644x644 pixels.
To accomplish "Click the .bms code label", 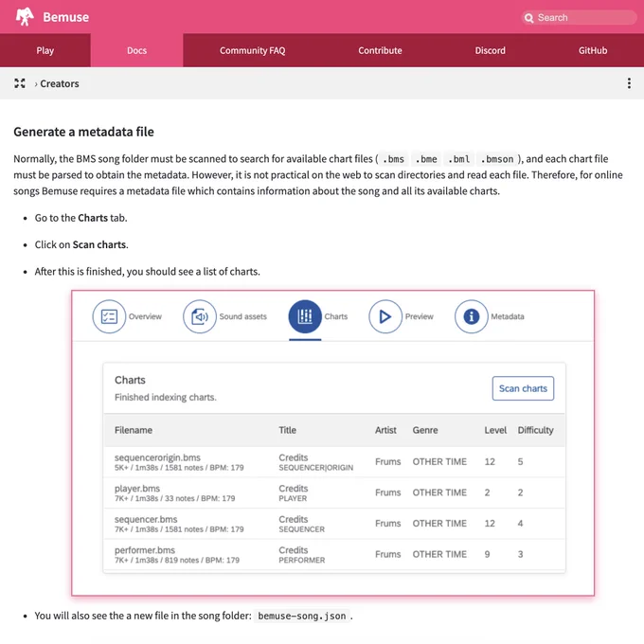I will click(393, 159).
